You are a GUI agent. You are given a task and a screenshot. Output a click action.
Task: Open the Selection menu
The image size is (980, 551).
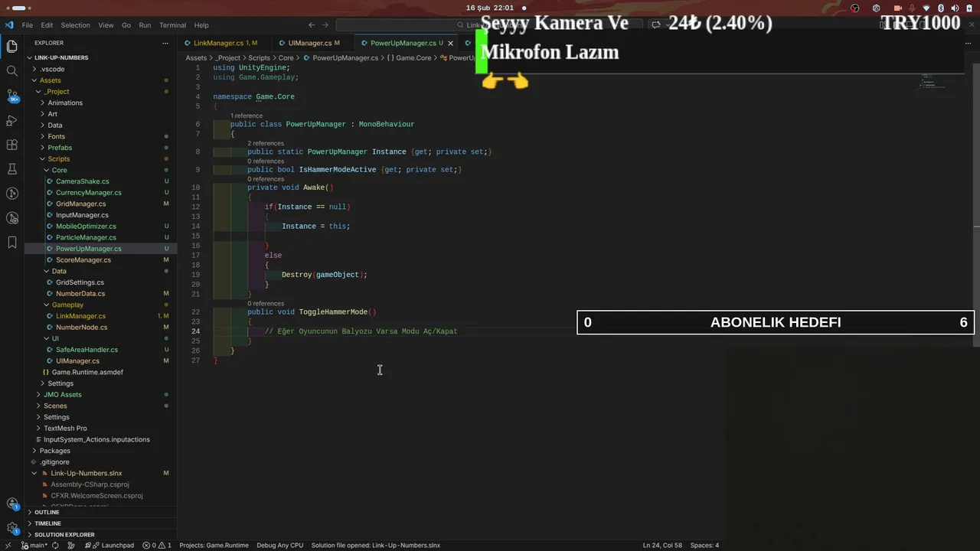pos(75,25)
